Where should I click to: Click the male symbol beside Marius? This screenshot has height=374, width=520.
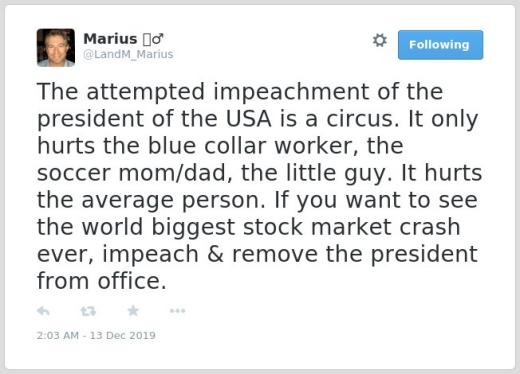[x=158, y=39]
